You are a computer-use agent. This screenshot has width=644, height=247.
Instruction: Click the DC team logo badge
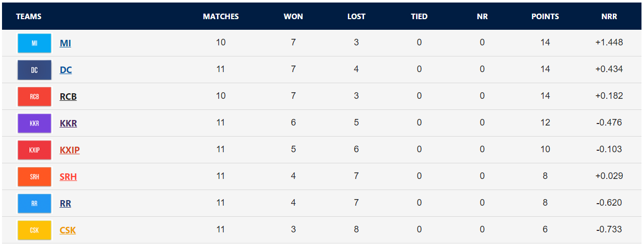[x=34, y=70]
